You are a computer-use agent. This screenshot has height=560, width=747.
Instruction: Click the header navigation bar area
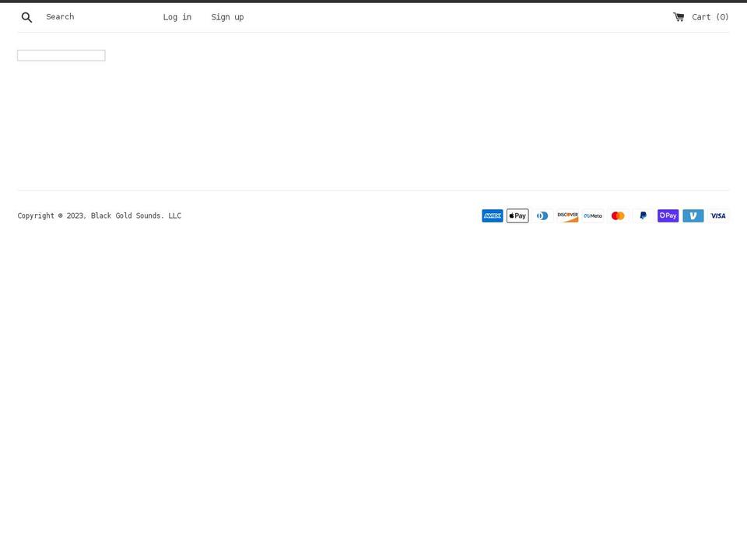click(373, 16)
